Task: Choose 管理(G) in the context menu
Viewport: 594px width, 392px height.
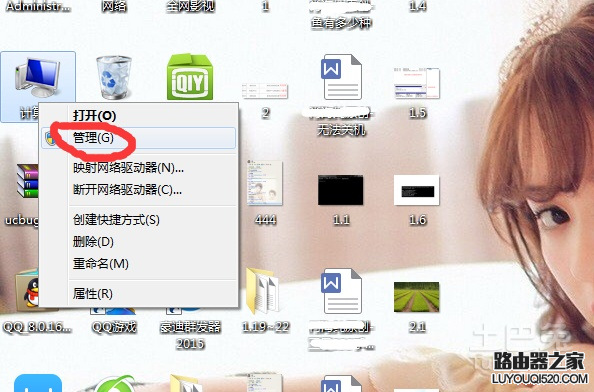Action: click(139, 138)
